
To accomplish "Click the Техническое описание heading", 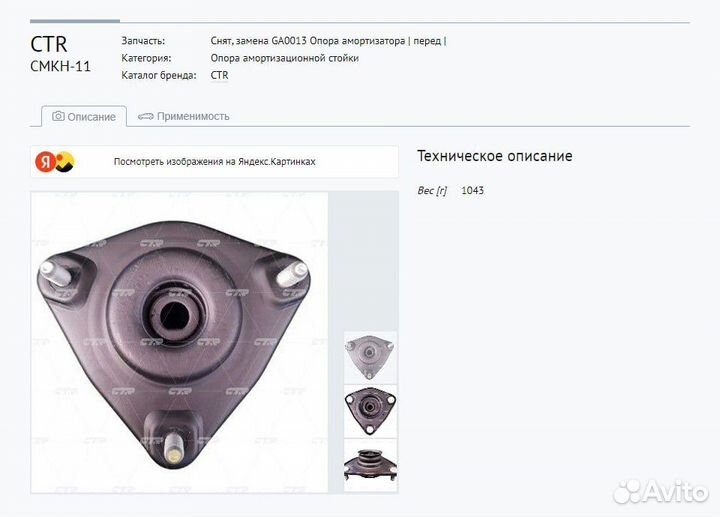I will click(494, 157).
